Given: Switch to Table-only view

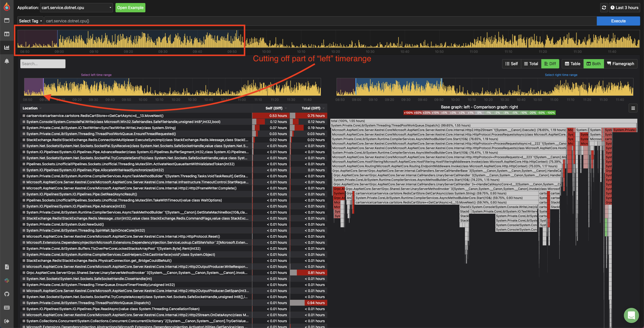Looking at the screenshot, I should pos(572,64).
